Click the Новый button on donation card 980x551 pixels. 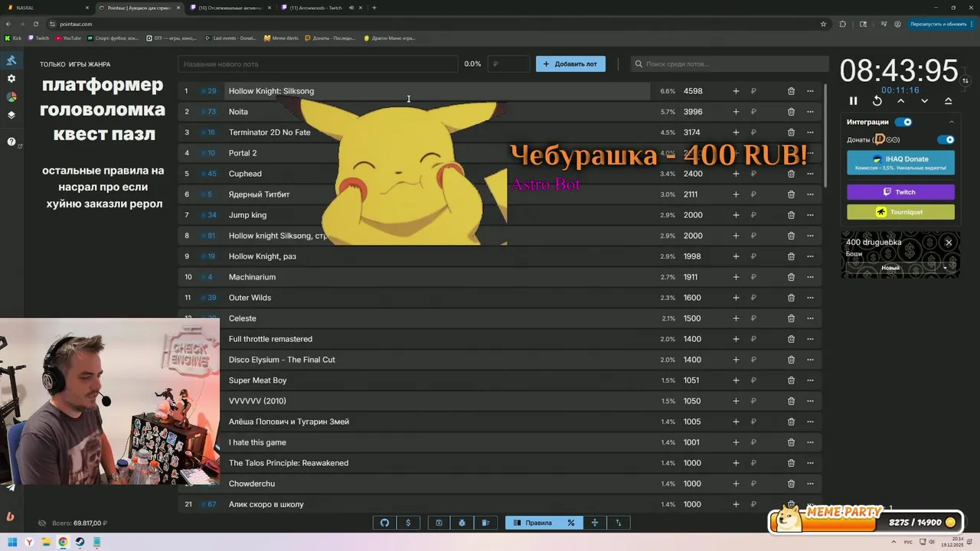pos(890,268)
